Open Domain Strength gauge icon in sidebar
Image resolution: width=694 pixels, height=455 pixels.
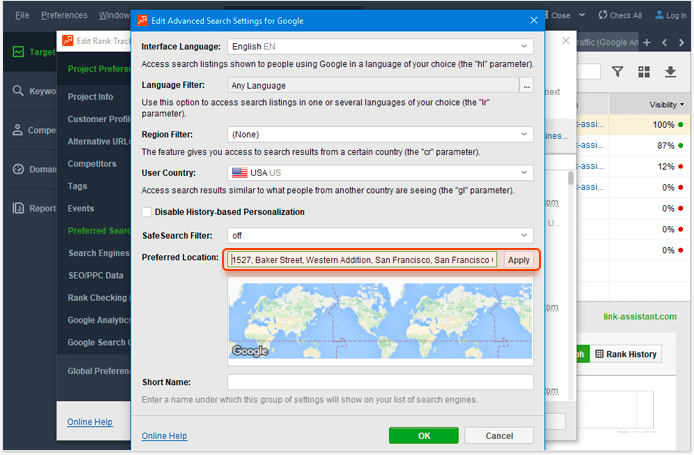(x=18, y=169)
